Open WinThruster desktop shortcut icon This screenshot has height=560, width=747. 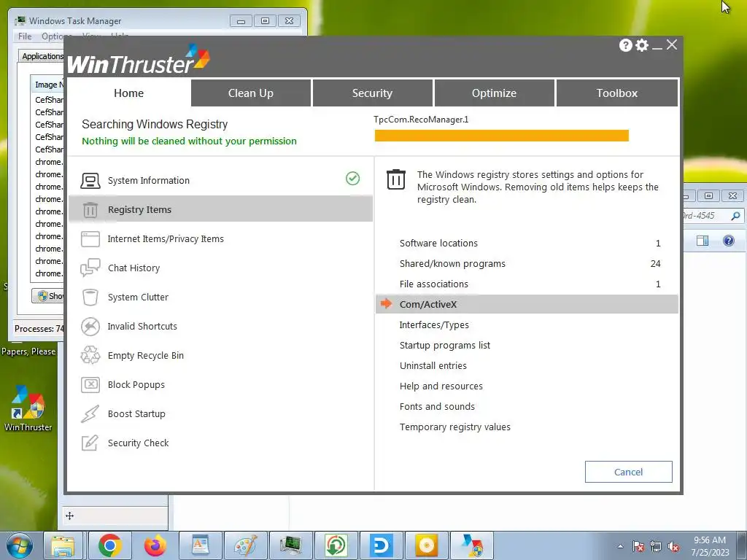coord(28,408)
